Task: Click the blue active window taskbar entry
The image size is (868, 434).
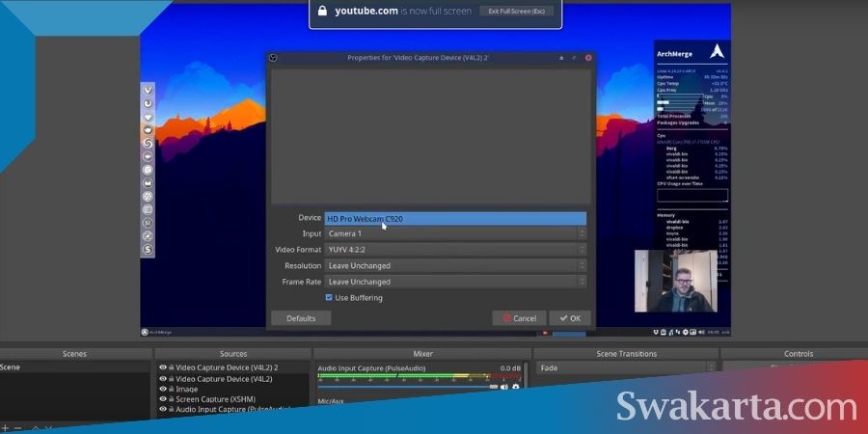Action: 569,334
